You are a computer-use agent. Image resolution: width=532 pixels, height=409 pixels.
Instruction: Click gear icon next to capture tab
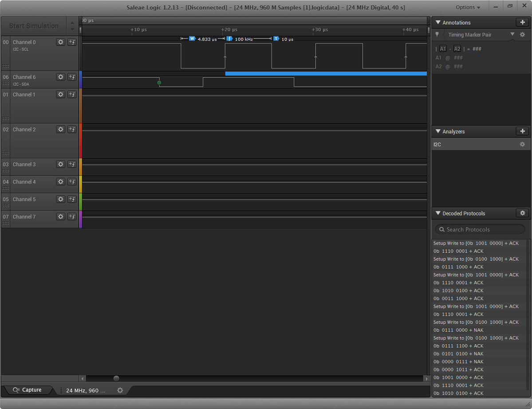pos(120,390)
